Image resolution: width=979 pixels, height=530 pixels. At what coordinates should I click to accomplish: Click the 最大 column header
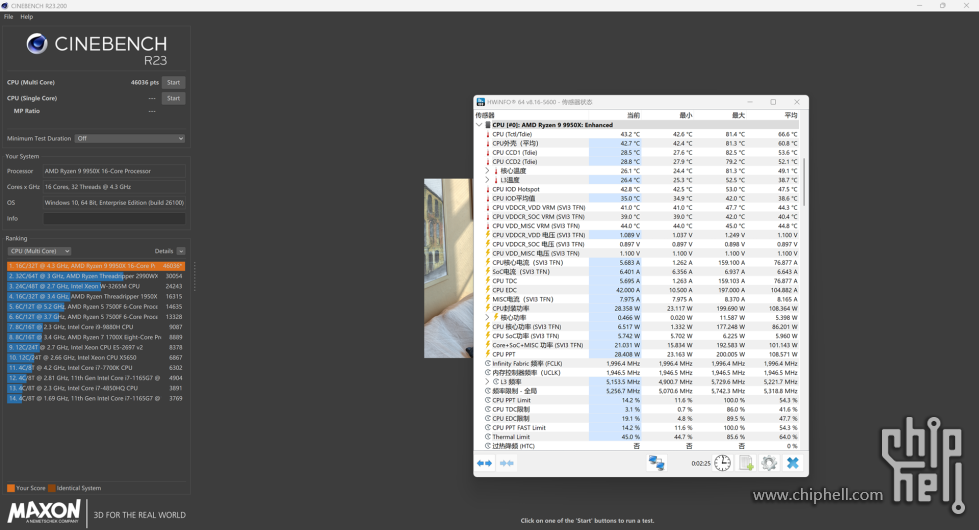[x=738, y=115]
